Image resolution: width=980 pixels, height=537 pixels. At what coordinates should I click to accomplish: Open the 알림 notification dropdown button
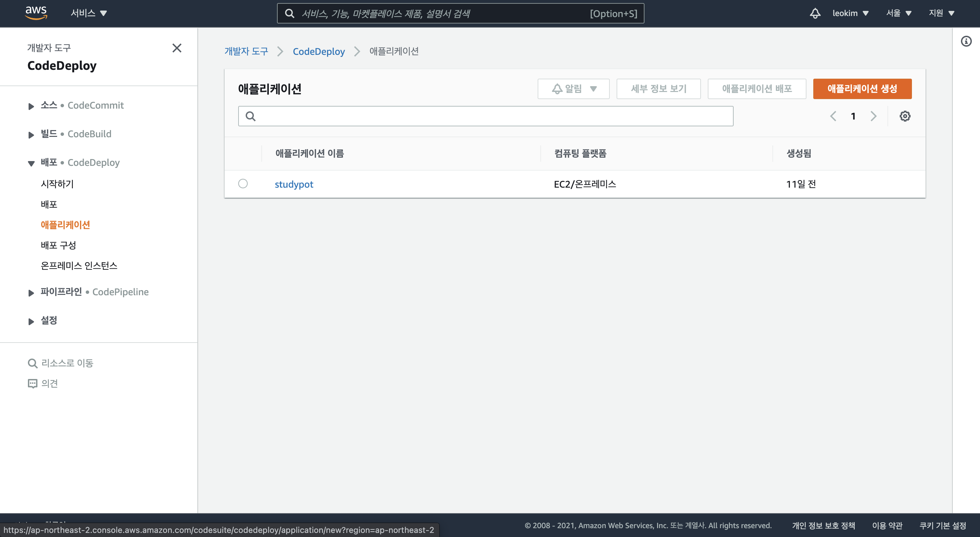(x=573, y=89)
